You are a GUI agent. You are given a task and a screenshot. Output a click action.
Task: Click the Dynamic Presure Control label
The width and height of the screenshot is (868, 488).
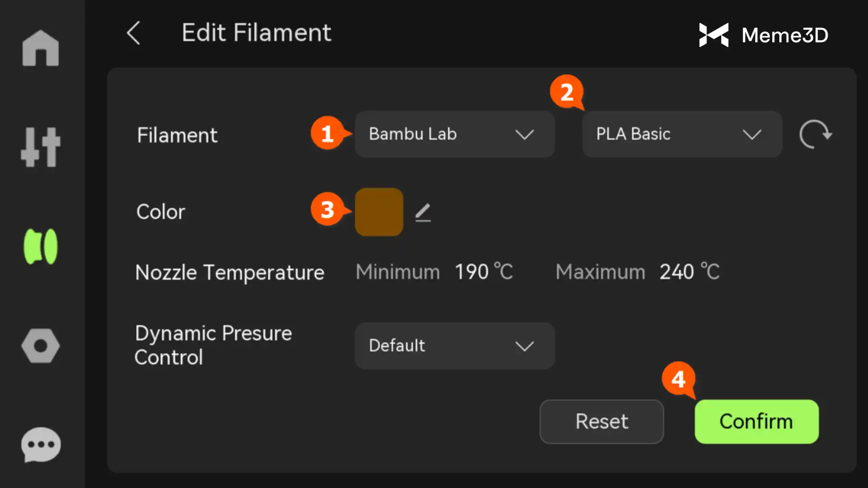coord(213,345)
